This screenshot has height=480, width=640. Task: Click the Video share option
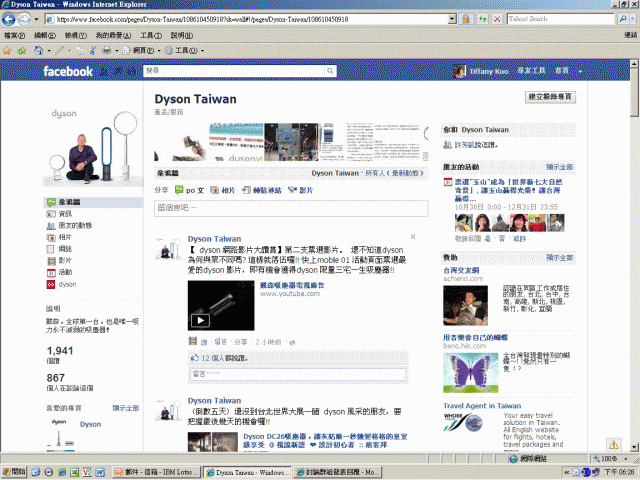(301, 190)
